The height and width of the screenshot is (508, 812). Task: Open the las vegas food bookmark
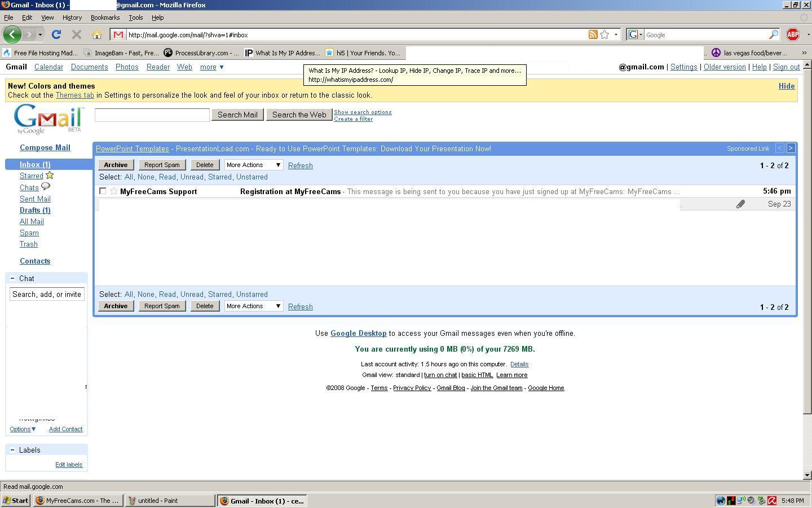click(x=749, y=52)
